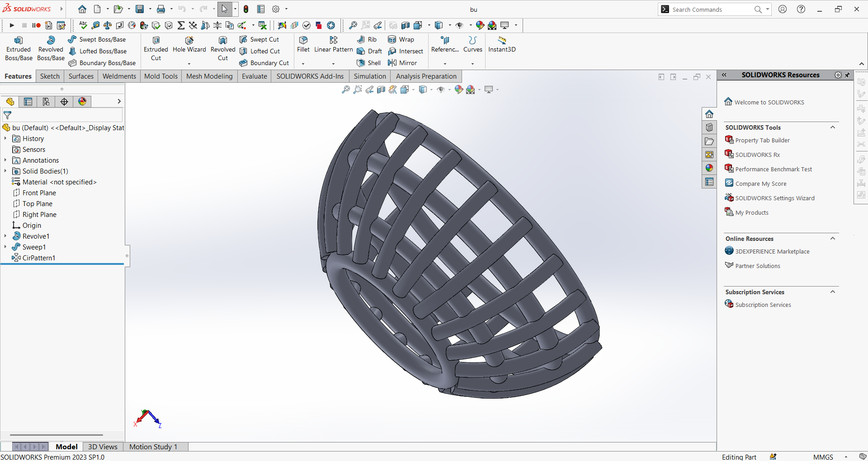
Task: Select the Extruded Boss/Base tool
Action: pyautogui.click(x=19, y=48)
